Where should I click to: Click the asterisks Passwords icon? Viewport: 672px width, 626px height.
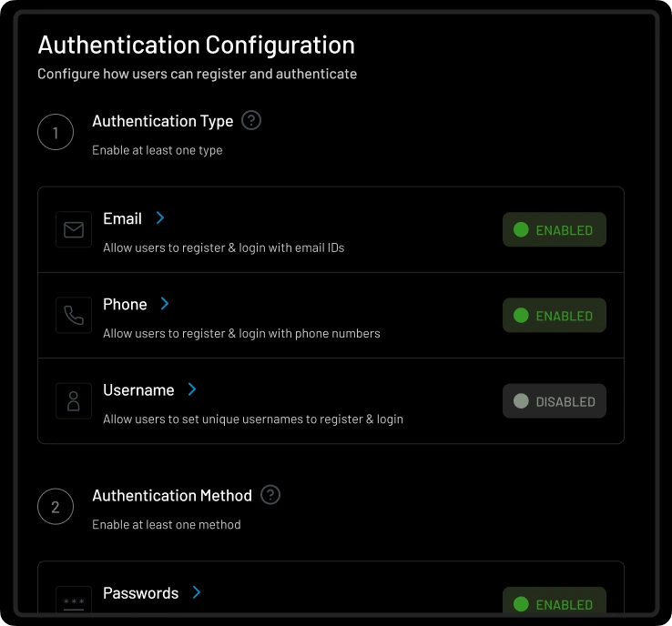[x=74, y=602]
